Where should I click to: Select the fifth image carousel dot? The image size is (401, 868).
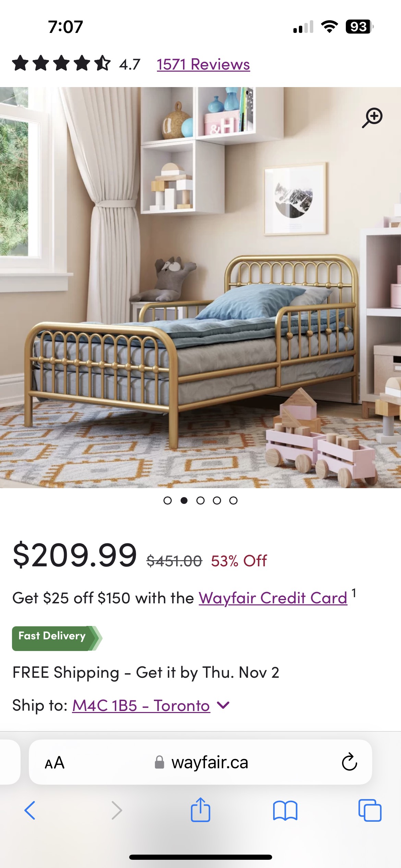click(233, 501)
